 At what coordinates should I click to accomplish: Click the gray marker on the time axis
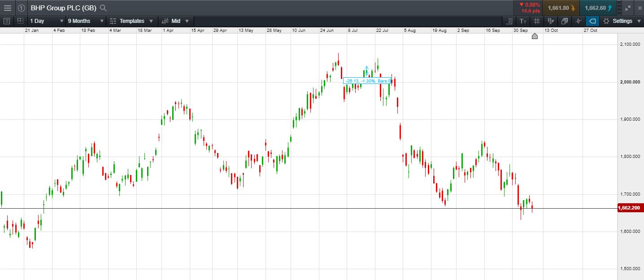(x=535, y=36)
